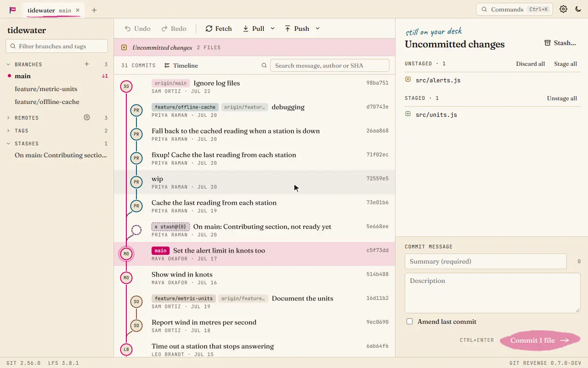Add a new branch with plus icon
Viewport: 588px width, 368px height.
coord(87,64)
